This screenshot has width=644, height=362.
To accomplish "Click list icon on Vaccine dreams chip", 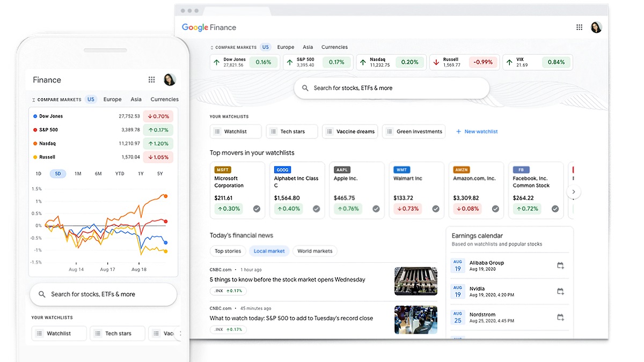I will point(330,131).
